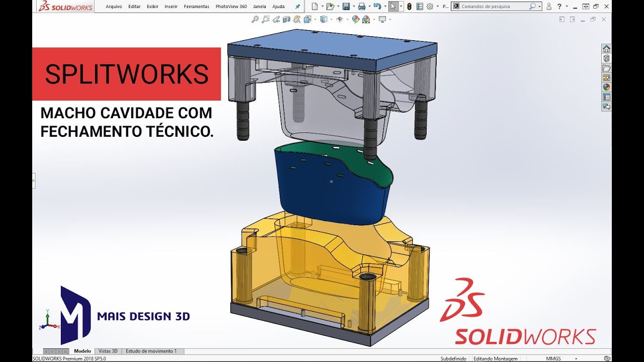
Task: Open Design Library task pane icon
Action: (606, 58)
